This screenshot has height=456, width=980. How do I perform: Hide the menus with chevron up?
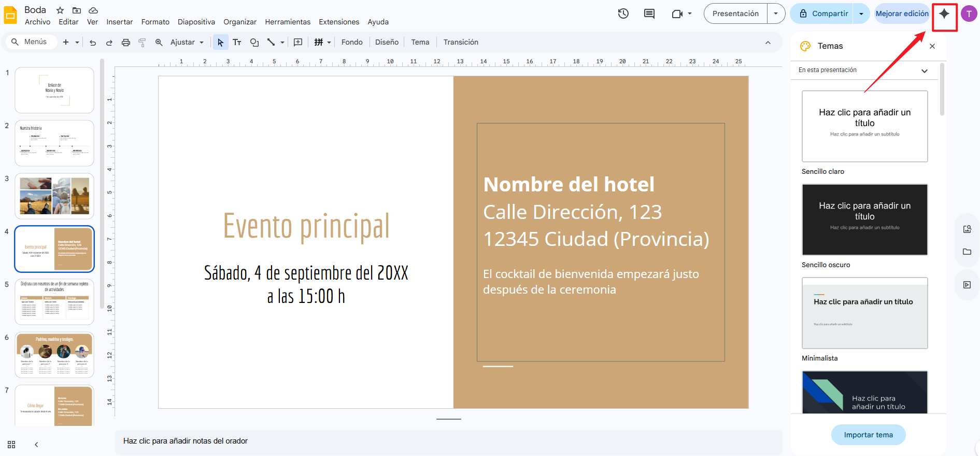[x=768, y=43]
